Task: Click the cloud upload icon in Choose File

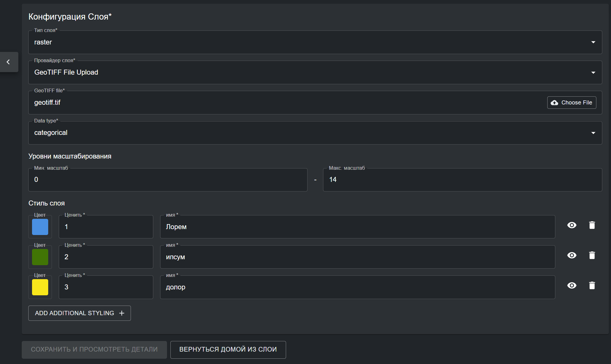Action: (554, 103)
